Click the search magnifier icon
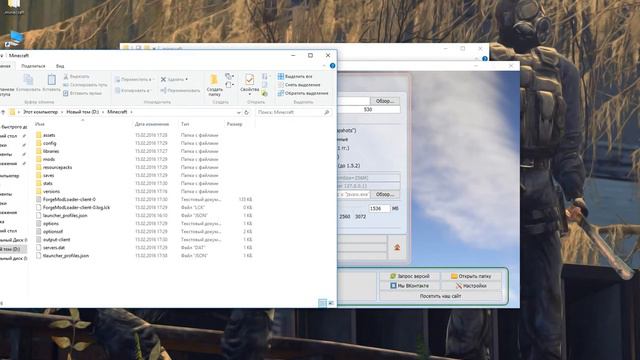This screenshot has height=360, width=640. [x=327, y=112]
